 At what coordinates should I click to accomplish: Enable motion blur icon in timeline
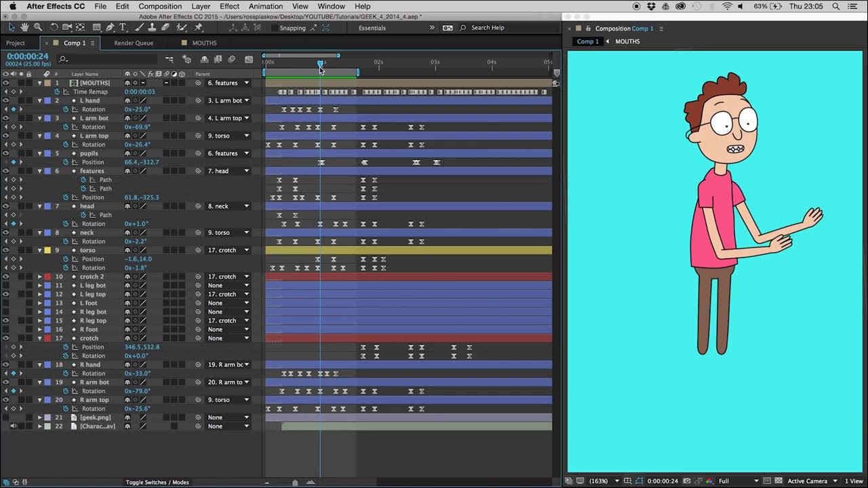pyautogui.click(x=232, y=60)
